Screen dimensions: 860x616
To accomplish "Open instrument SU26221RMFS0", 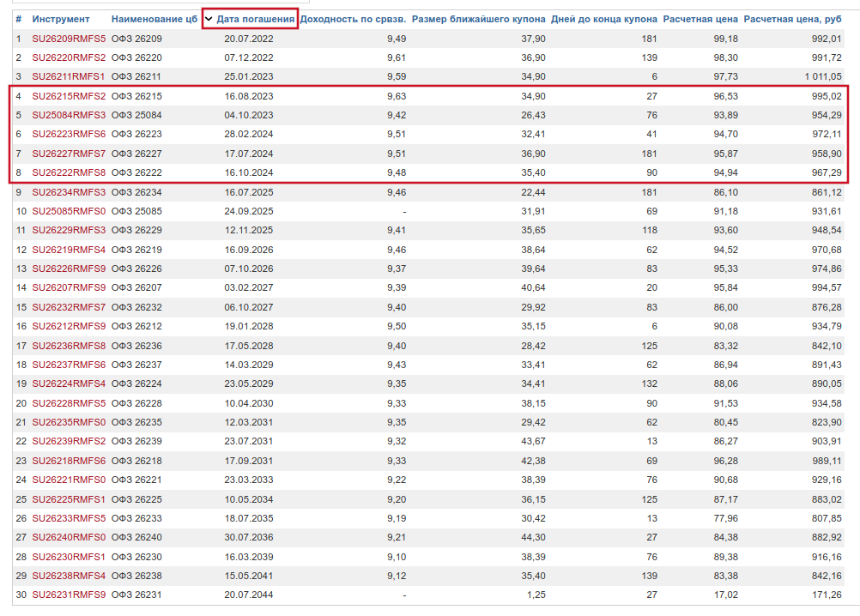I will [x=69, y=480].
